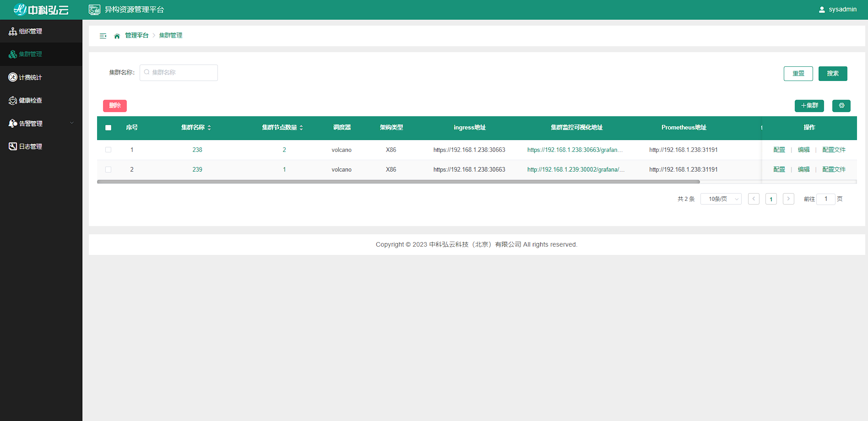This screenshot has width=868, height=421.
Task: Click the 计费统计 billing icon in sidebar
Action: click(13, 77)
